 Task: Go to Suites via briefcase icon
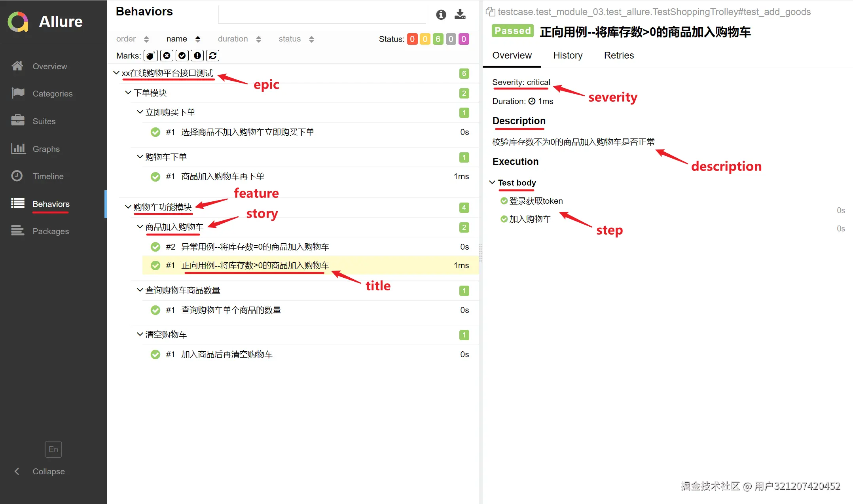click(18, 121)
